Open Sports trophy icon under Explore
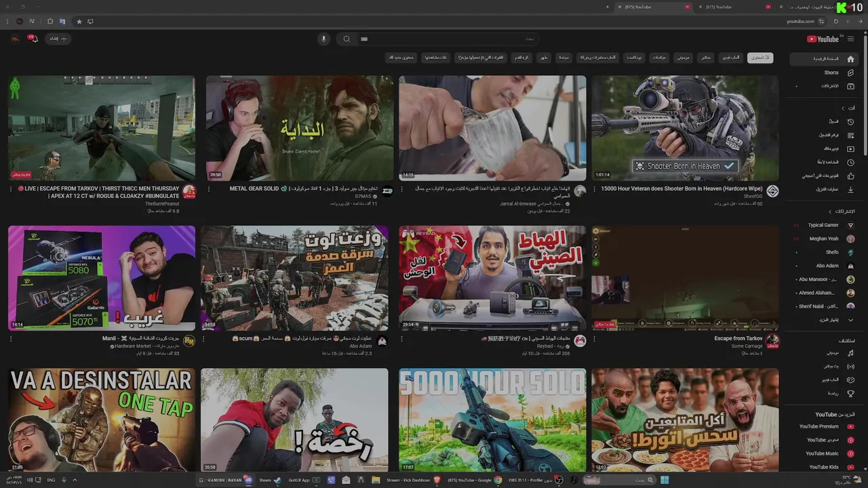Viewport: 868px width, 488px height. tap(850, 394)
